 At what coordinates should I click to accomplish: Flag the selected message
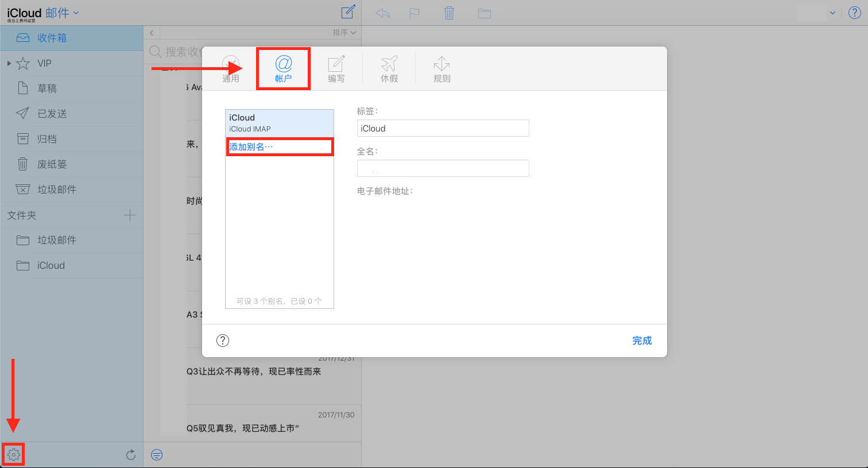(414, 13)
